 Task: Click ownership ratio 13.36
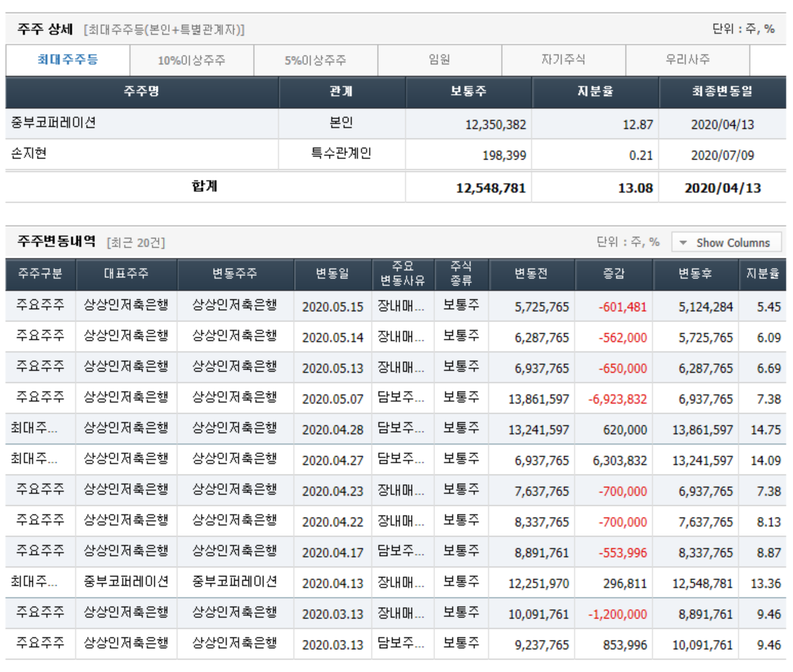point(766,584)
